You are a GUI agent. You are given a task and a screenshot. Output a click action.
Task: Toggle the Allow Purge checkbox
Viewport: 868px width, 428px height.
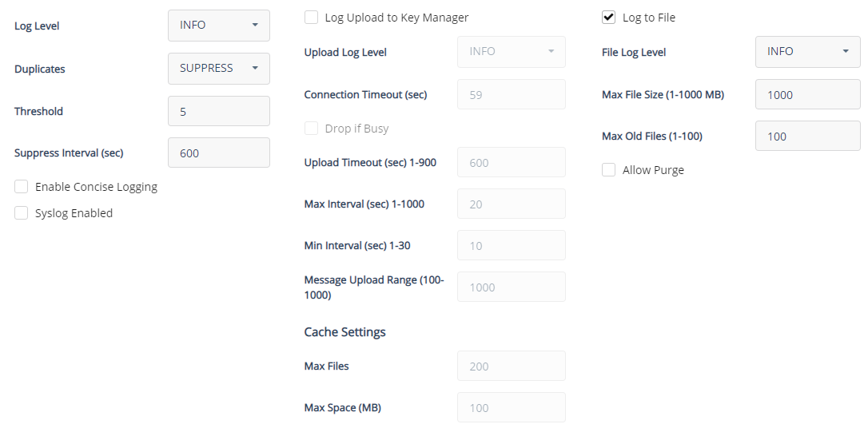tap(609, 170)
